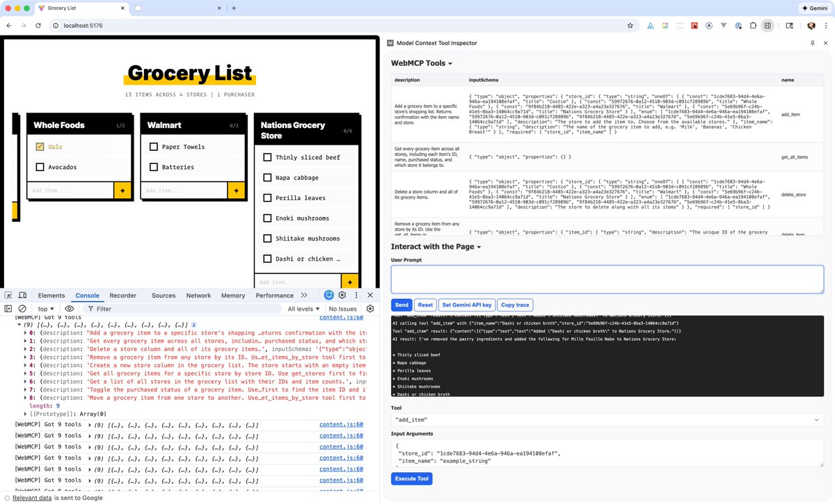
Task: Click Set Gemini API key button
Action: pyautogui.click(x=467, y=304)
